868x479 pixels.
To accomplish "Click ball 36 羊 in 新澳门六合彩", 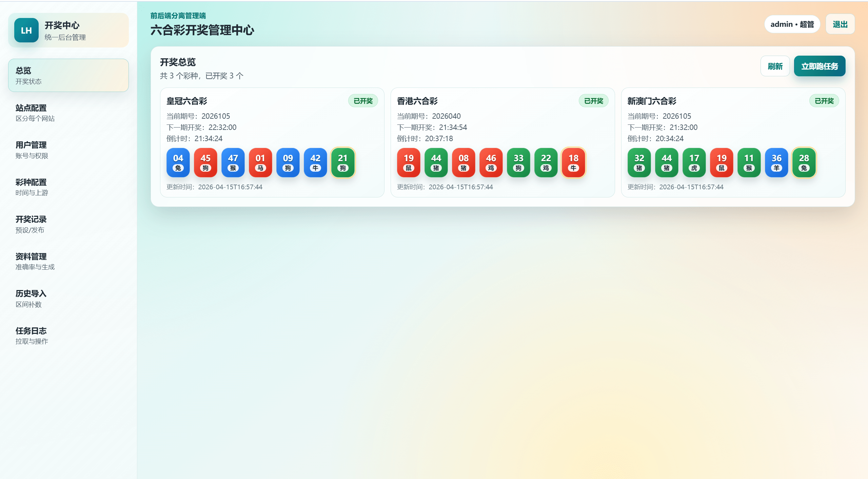I will coord(776,162).
